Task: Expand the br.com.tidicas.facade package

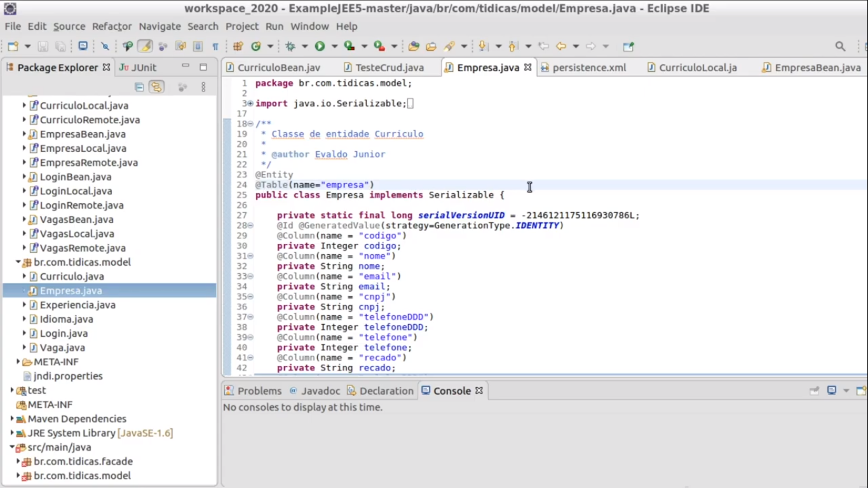Action: coord(18,461)
